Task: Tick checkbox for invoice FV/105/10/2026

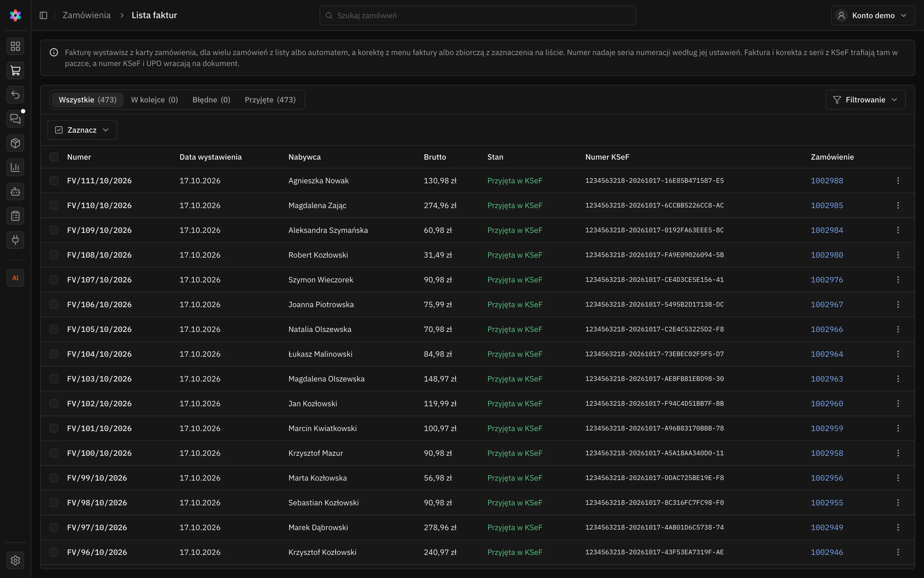Action: [54, 329]
